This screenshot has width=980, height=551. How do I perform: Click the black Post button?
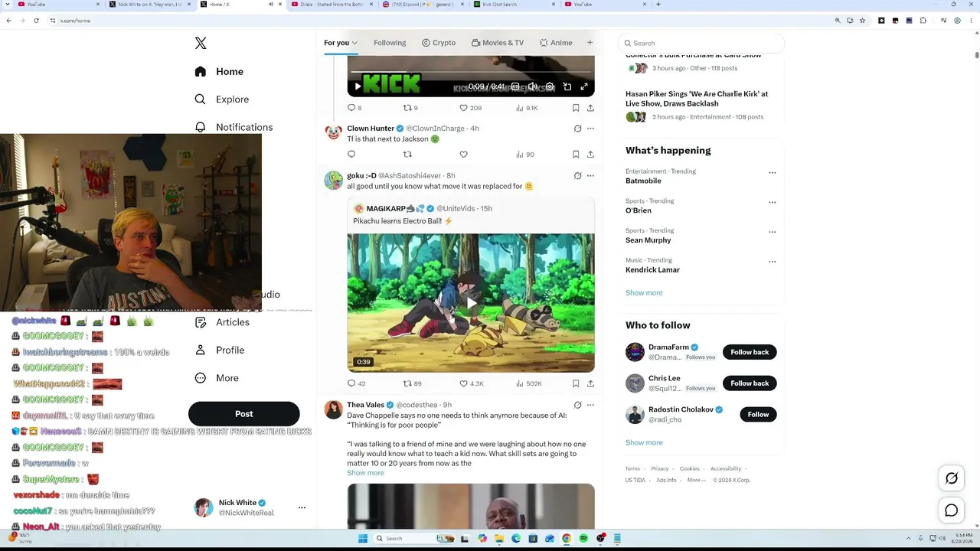click(x=243, y=414)
